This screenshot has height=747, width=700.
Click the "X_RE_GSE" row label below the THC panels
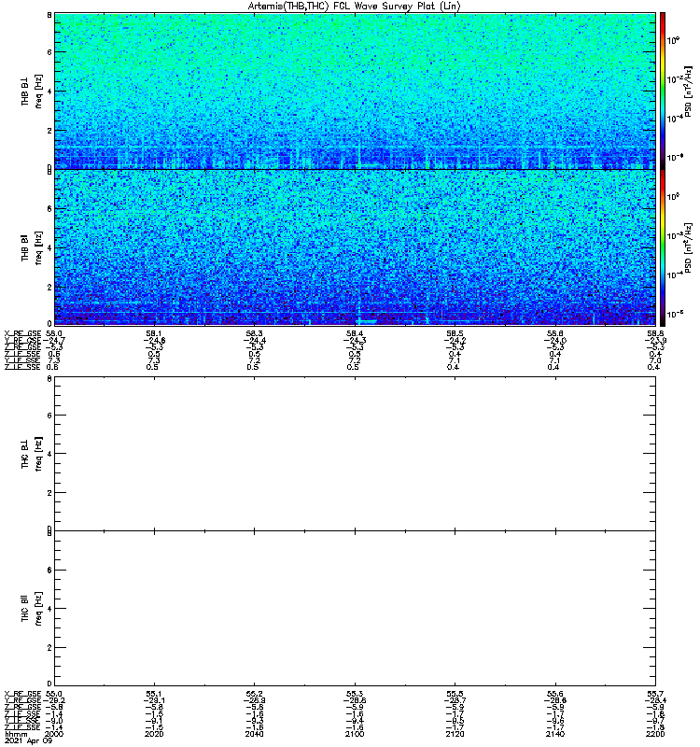tap(22, 694)
